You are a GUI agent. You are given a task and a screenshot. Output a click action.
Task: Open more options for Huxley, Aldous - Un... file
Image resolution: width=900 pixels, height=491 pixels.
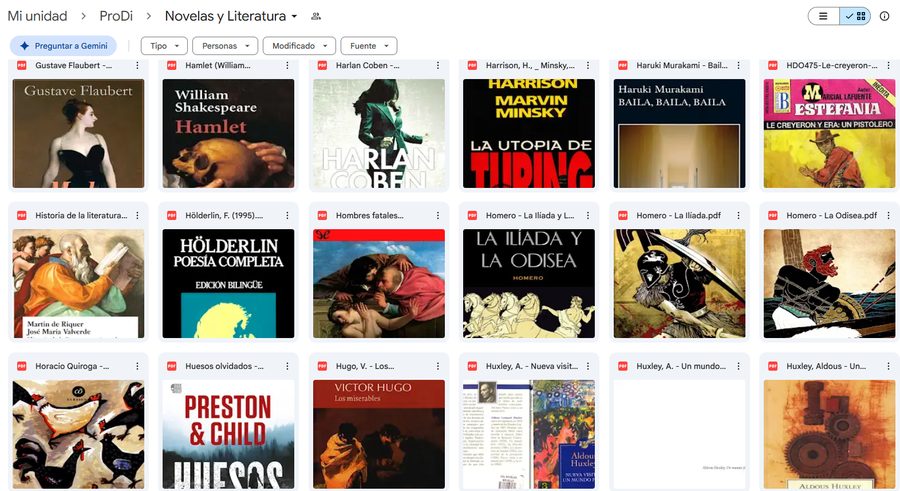tap(889, 366)
